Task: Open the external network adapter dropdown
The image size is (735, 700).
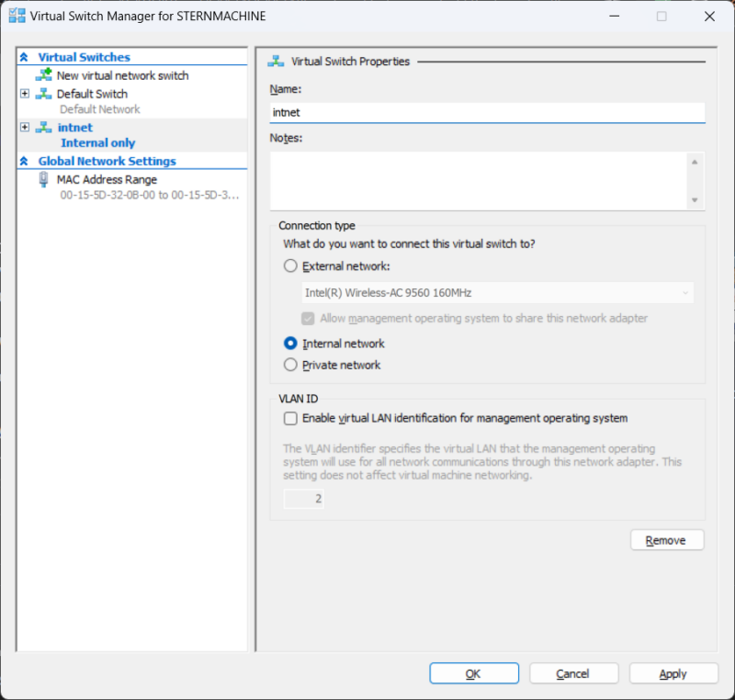Action: click(497, 293)
